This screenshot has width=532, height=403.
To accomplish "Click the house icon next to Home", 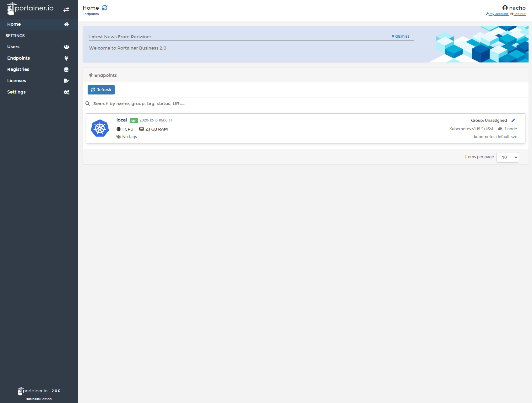I will 66,24.
